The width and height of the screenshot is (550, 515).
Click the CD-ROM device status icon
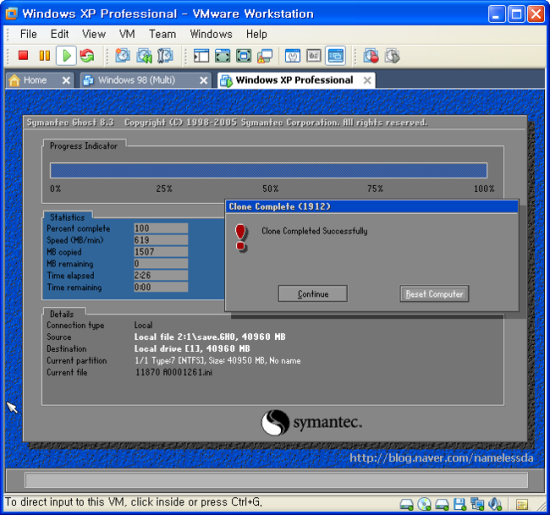click(x=424, y=504)
